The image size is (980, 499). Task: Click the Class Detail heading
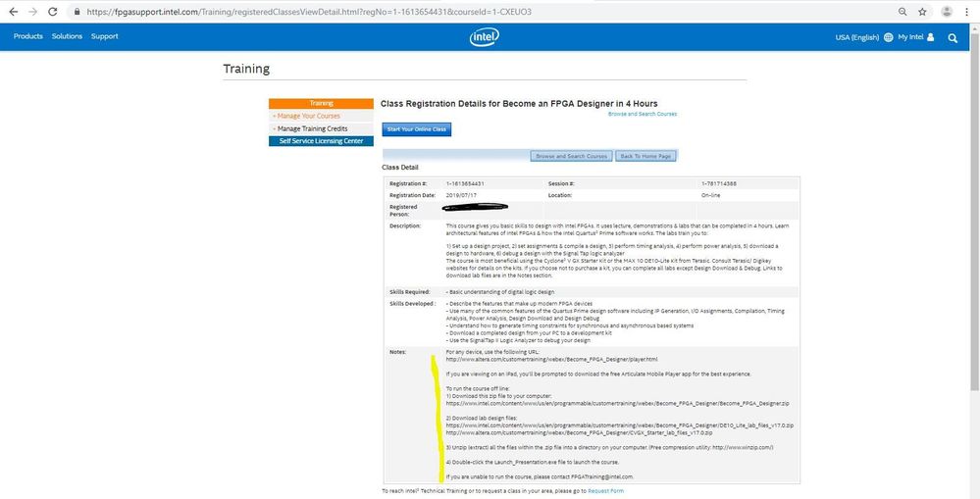point(400,168)
